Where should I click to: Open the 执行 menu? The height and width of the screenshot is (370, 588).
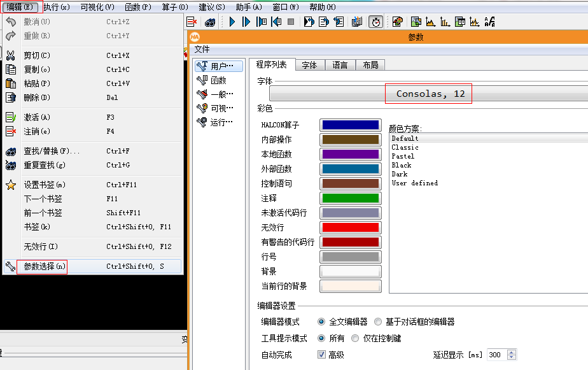pos(57,7)
